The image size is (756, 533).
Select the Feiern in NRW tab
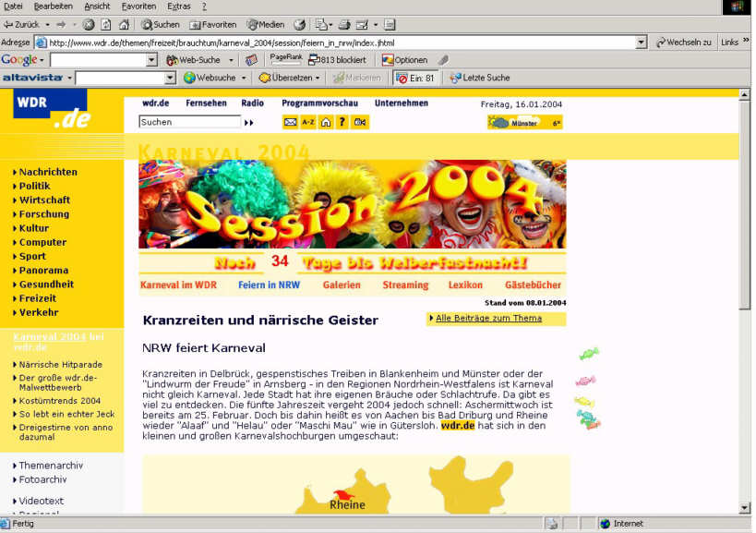pos(269,285)
